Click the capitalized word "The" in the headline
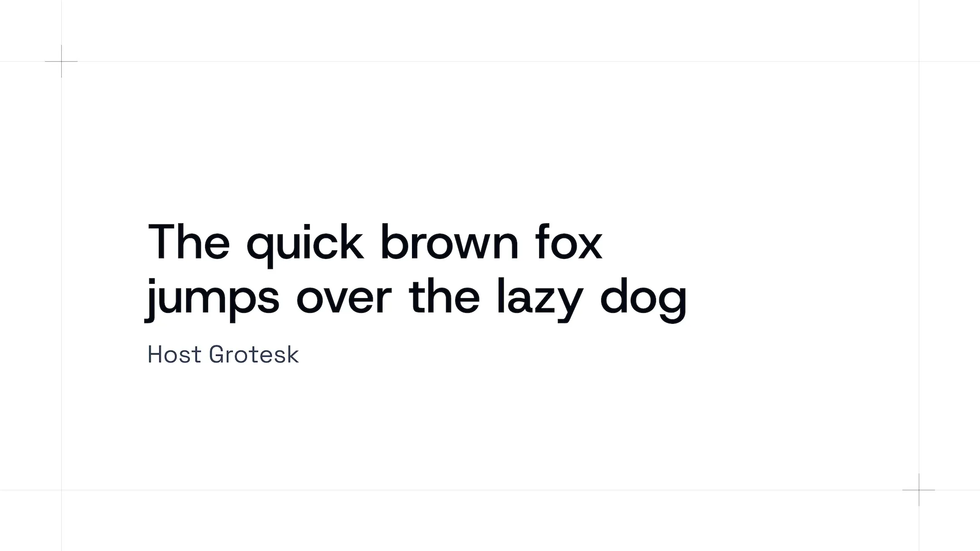 (x=189, y=242)
